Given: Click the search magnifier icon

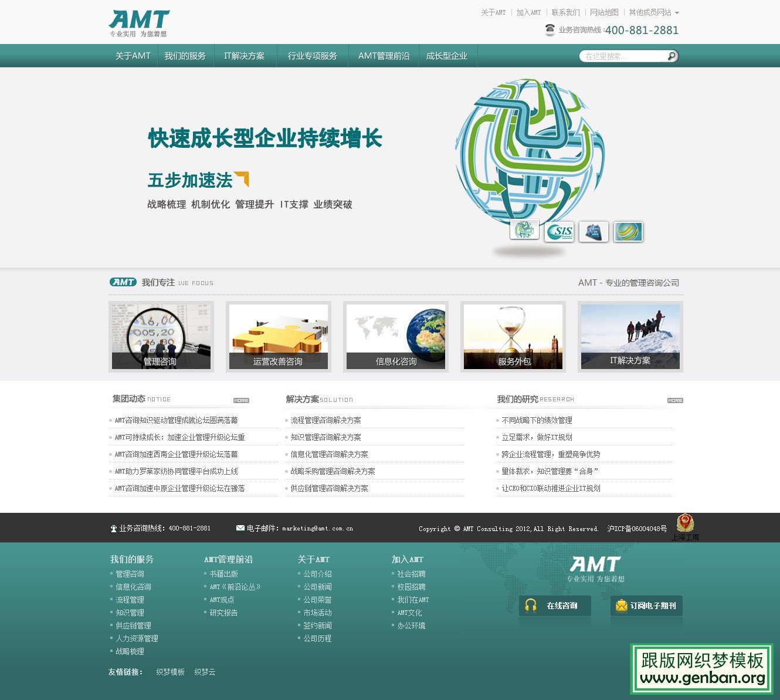Looking at the screenshot, I should [671, 56].
